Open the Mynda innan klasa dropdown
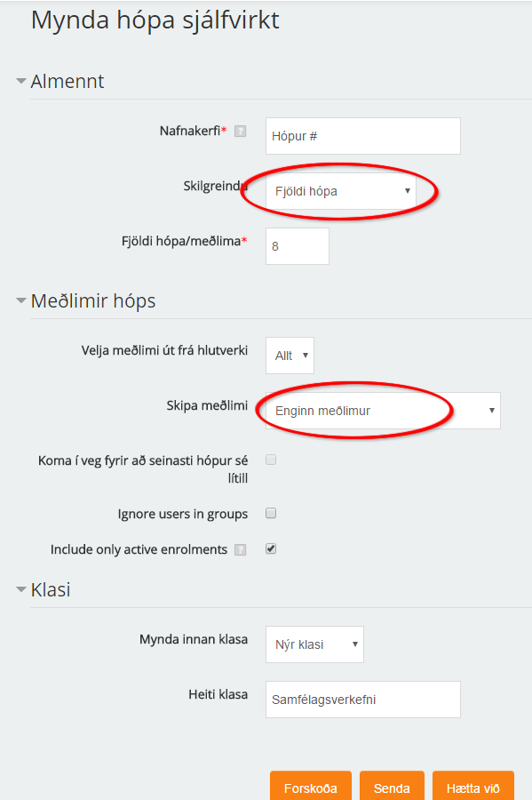532x800 pixels. (314, 644)
